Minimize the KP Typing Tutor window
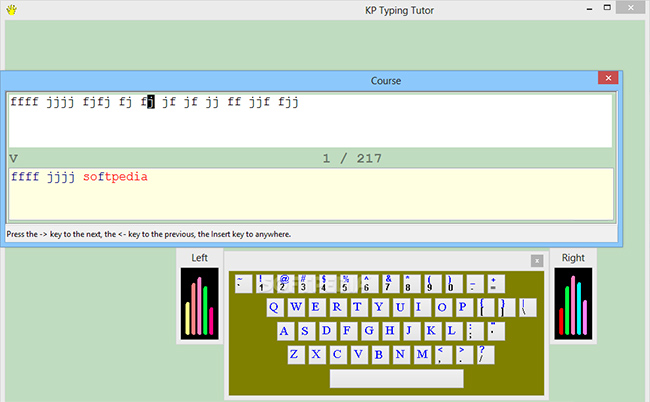 click(x=589, y=9)
